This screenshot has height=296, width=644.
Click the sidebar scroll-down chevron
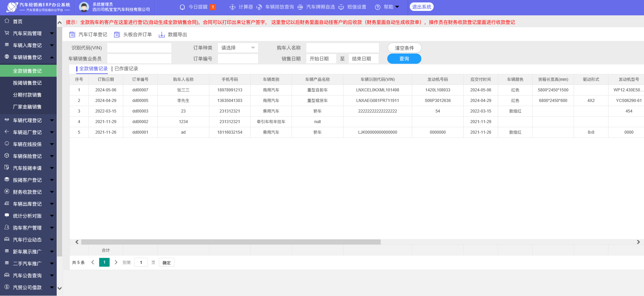59,288
